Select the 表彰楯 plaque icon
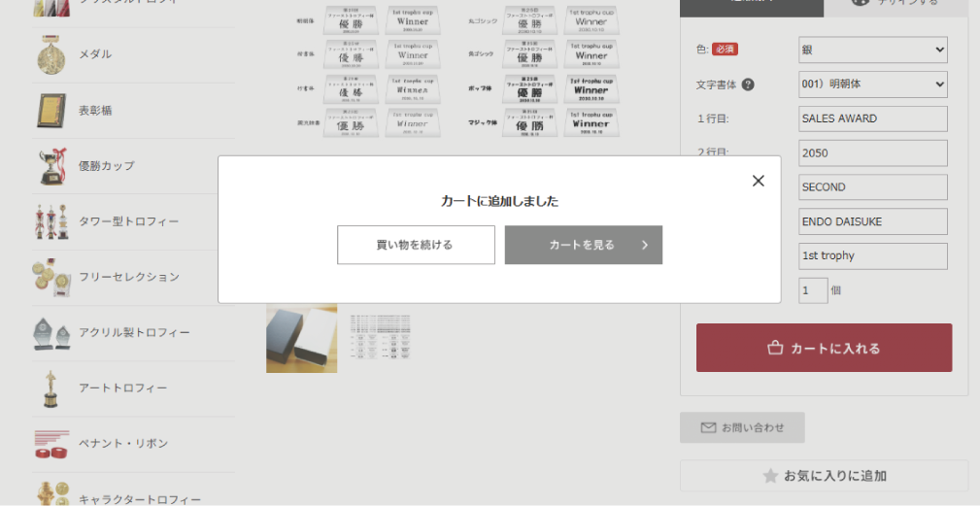This screenshot has height=506, width=980. click(52, 111)
